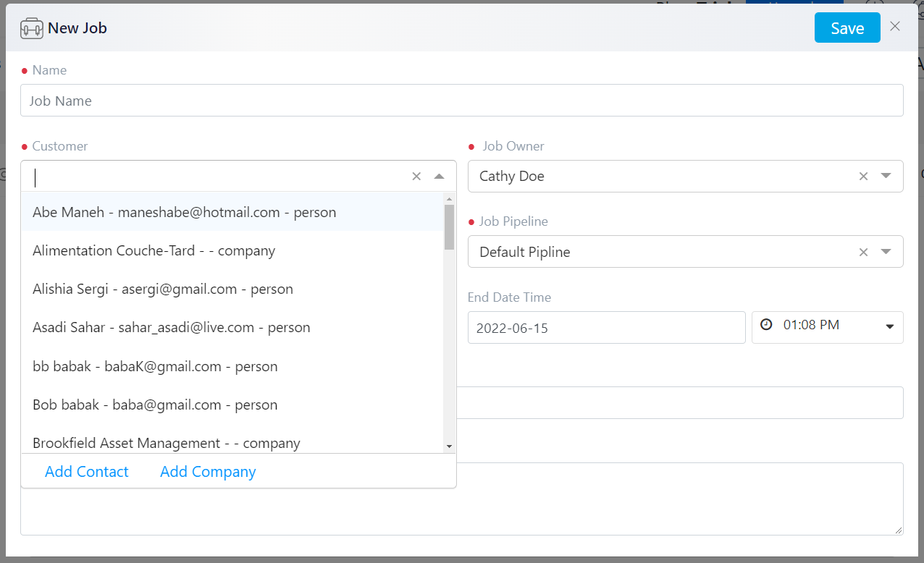
Task: Select Brookfield Asset Management company
Action: pos(232,441)
